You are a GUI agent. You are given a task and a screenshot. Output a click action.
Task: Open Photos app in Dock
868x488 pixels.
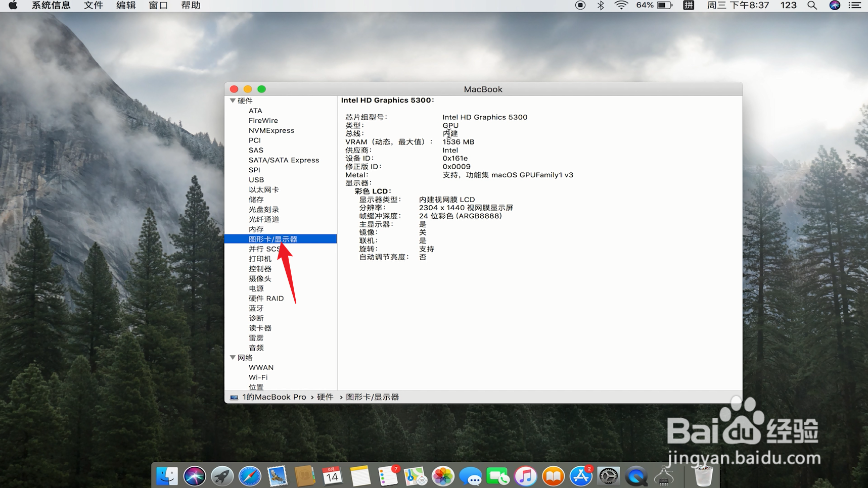(x=443, y=476)
